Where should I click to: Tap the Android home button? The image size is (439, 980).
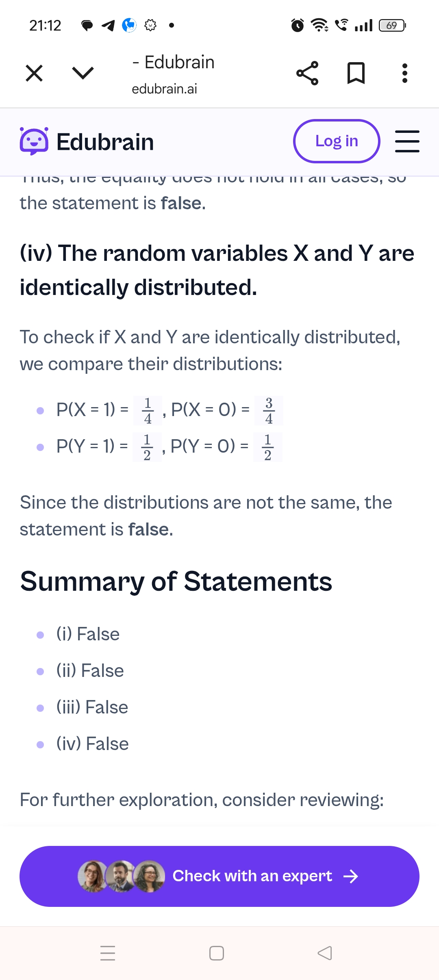click(x=217, y=953)
